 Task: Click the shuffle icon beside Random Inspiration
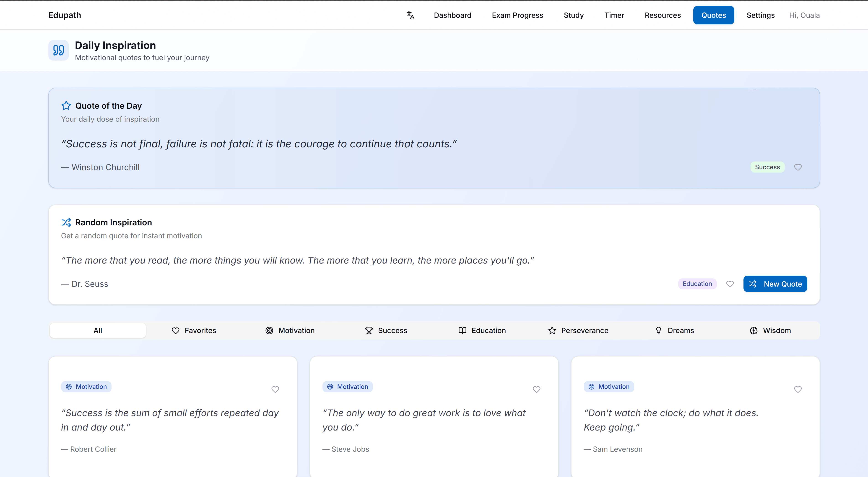coord(66,222)
